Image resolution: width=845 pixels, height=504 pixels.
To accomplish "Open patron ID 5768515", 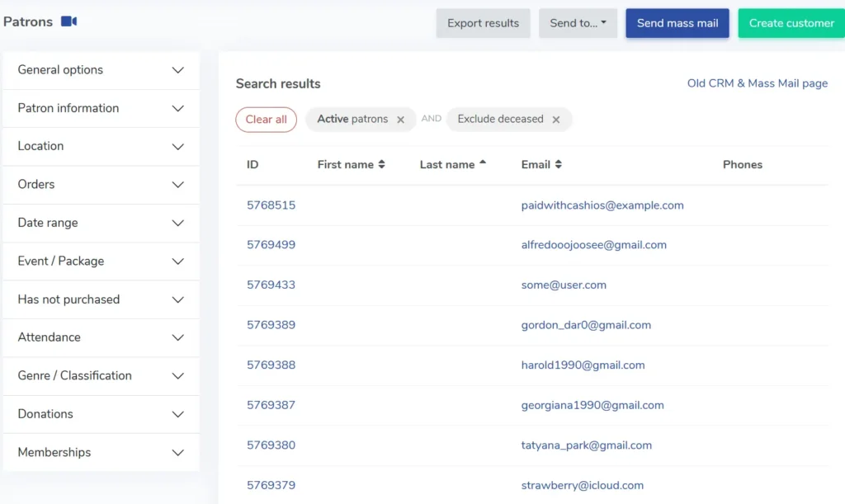I will tap(271, 205).
